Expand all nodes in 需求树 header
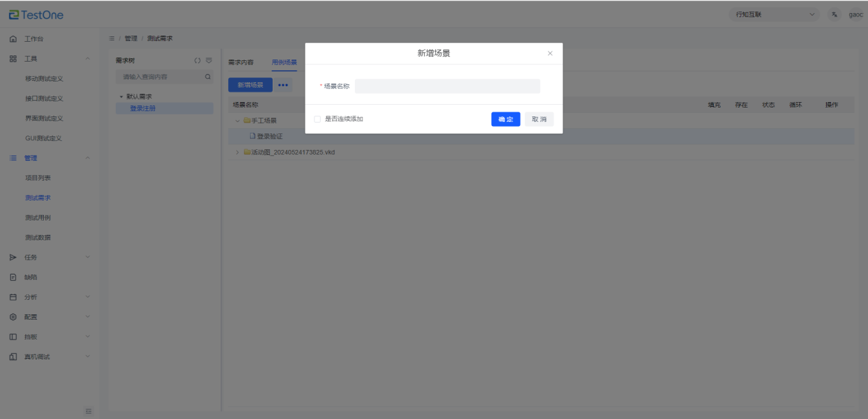868x419 pixels. point(197,60)
